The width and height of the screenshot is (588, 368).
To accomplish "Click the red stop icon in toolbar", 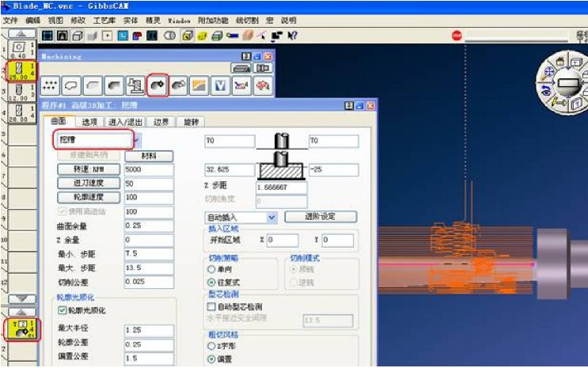I will click(x=457, y=36).
